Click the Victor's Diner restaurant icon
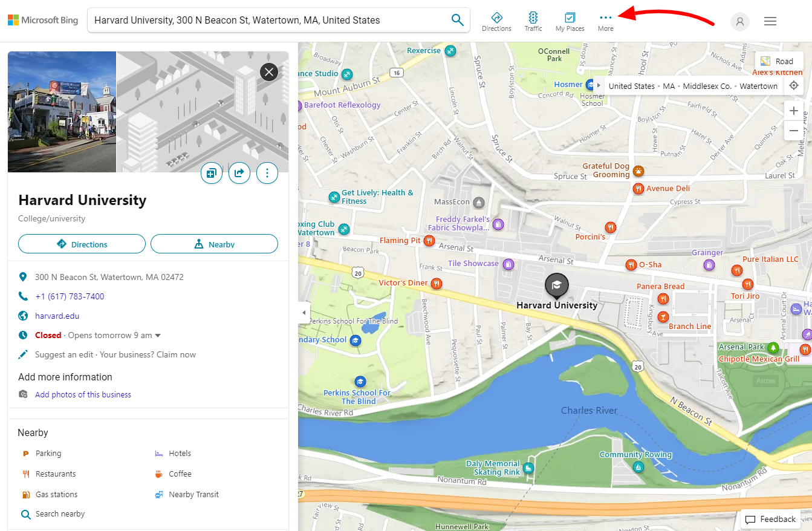This screenshot has width=812, height=531. pyautogui.click(x=437, y=283)
